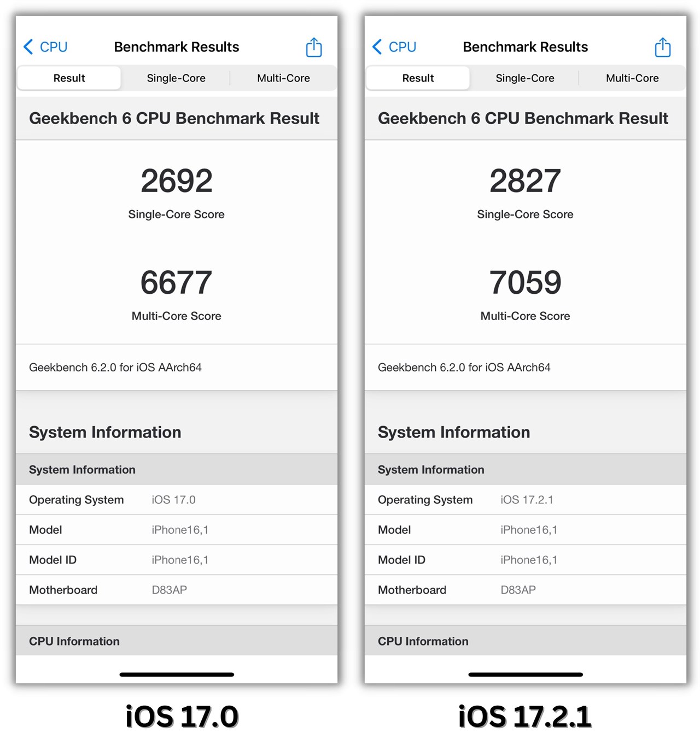Select the Result tab on the left screen
The width and height of the screenshot is (700, 733).
[x=68, y=78]
